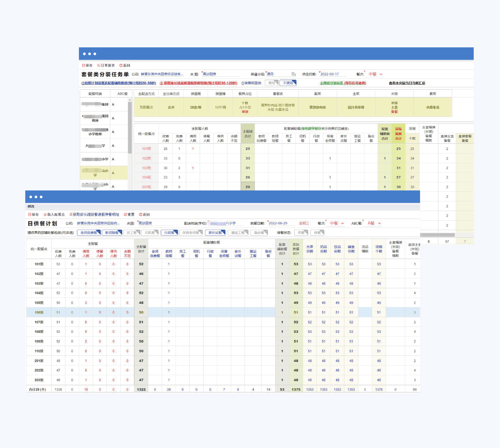Set 停餐状态 to 供餐

pos(301,233)
